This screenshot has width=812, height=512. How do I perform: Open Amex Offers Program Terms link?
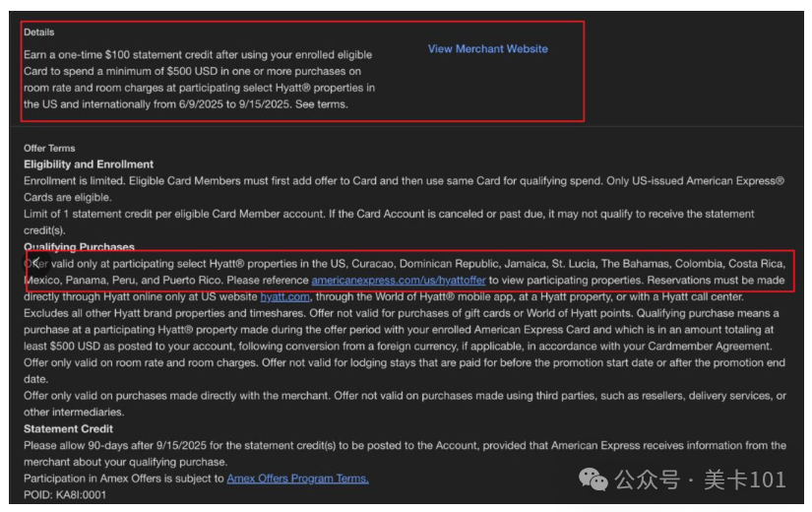(298, 479)
